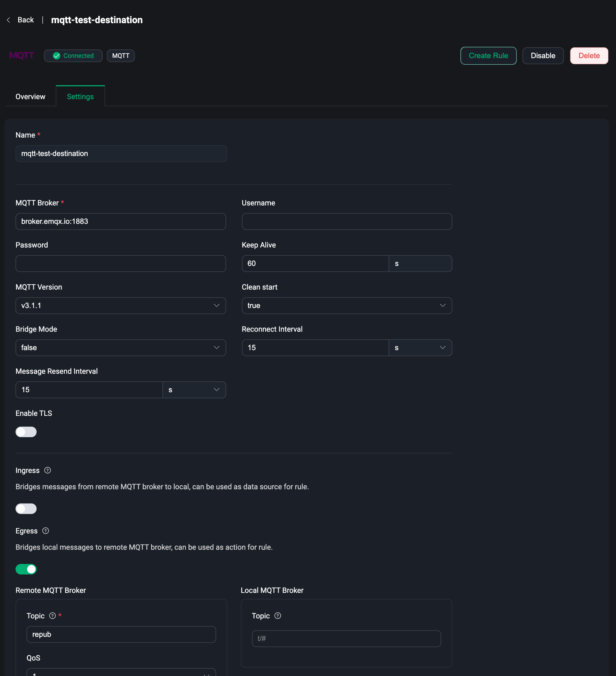Click the Egress help question icon

tap(46, 531)
